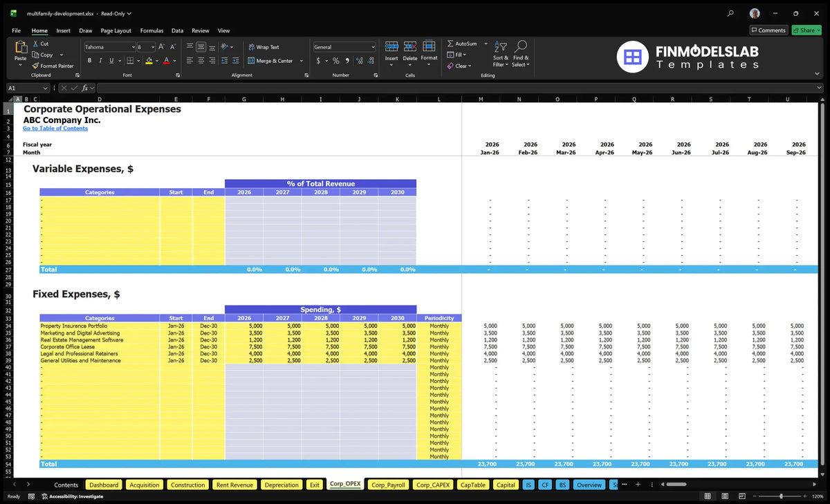Open the Name Box dropdown arrow
Viewport: 830px width, 504px height.
pos(46,88)
